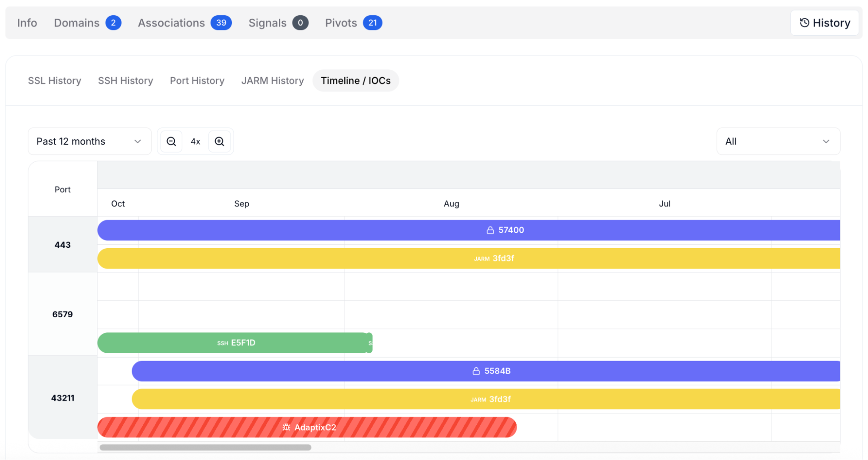Click the bug icon on AdaptixC2 bar
Screen dimensions: 868x460
pos(286,427)
